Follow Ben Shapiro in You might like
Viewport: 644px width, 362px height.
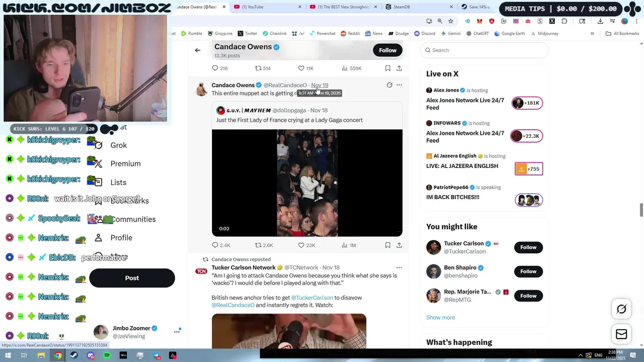pos(528,271)
